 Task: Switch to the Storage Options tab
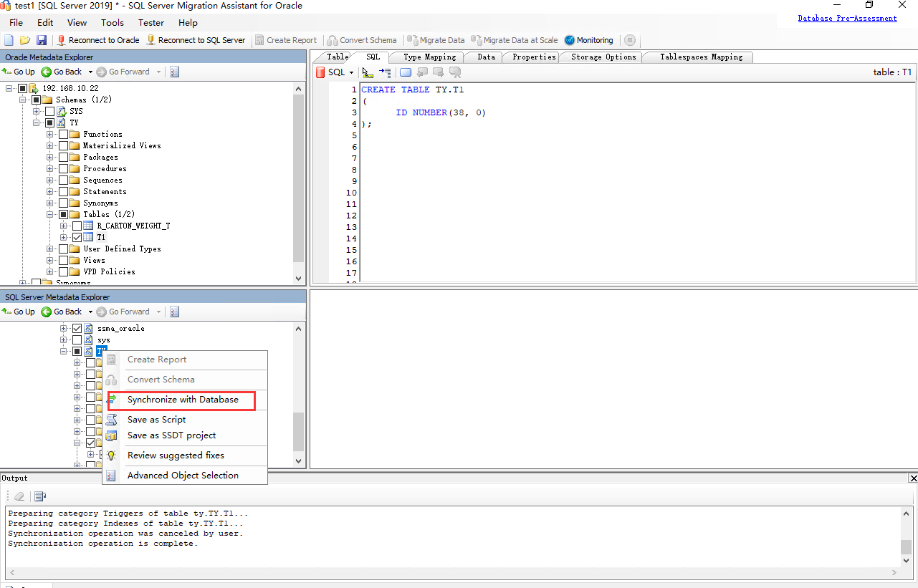(x=603, y=57)
